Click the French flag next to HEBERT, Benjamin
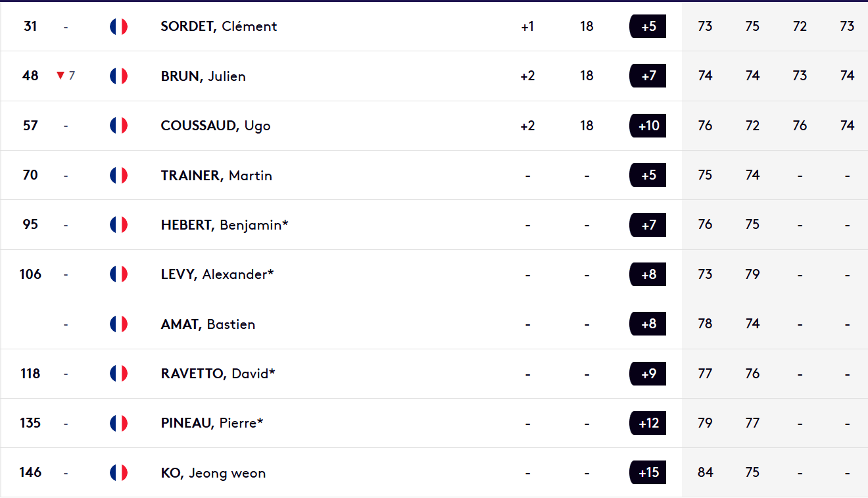The height and width of the screenshot is (498, 868). pos(118,224)
